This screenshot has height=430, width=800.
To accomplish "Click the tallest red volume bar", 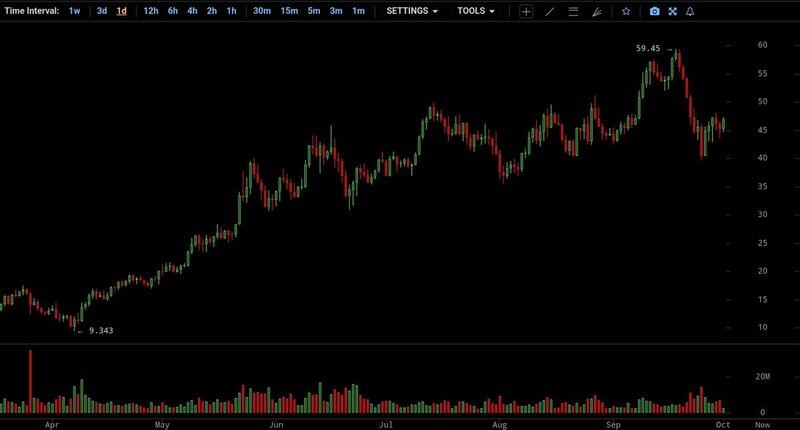I will [31, 382].
